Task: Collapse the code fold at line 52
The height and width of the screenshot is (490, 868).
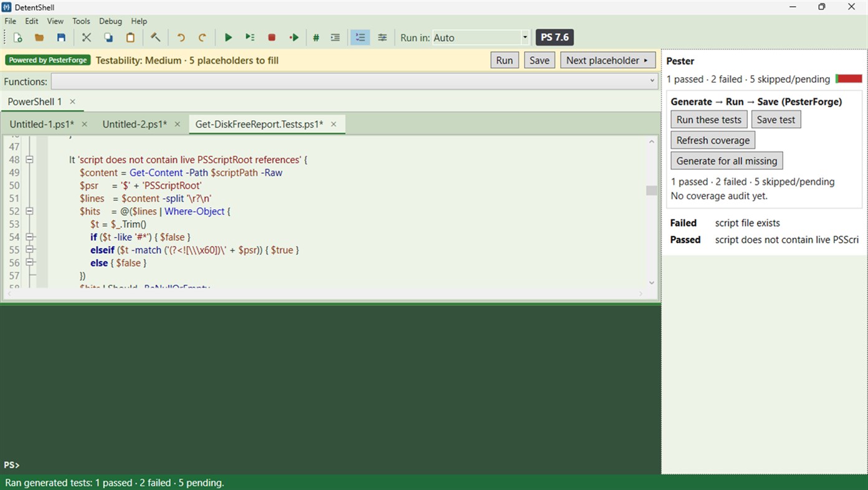Action: (x=29, y=211)
